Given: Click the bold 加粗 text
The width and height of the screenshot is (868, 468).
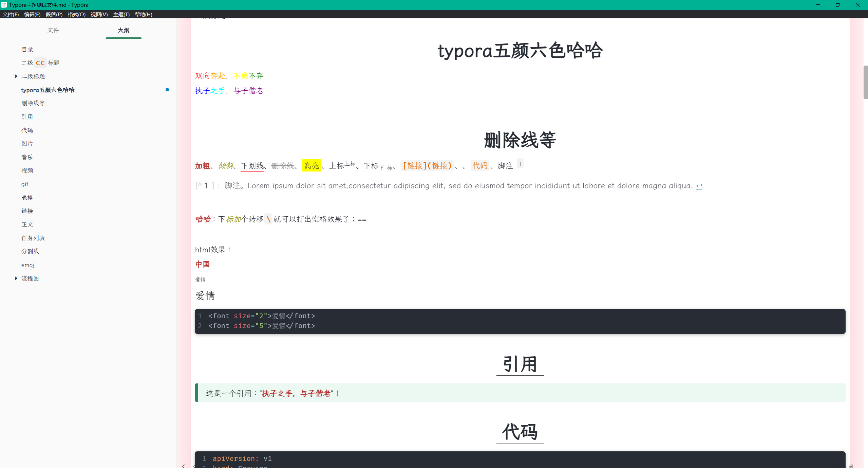Looking at the screenshot, I should [202, 166].
